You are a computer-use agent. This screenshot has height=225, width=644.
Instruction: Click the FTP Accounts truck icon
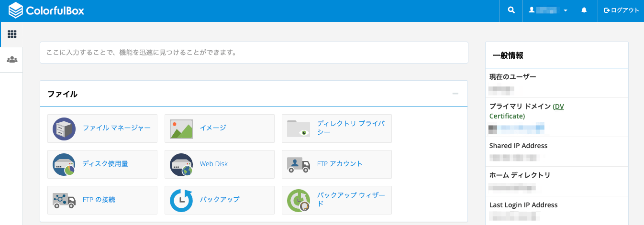click(299, 164)
